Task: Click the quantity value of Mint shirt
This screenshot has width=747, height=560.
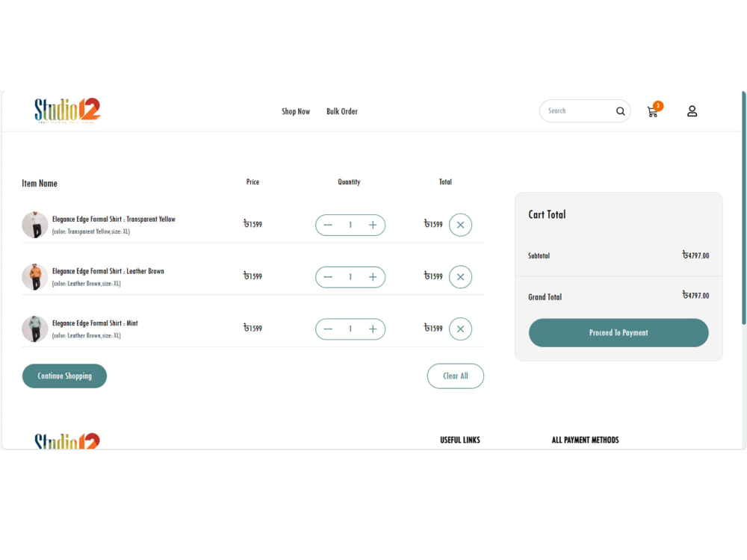Action: pos(350,329)
